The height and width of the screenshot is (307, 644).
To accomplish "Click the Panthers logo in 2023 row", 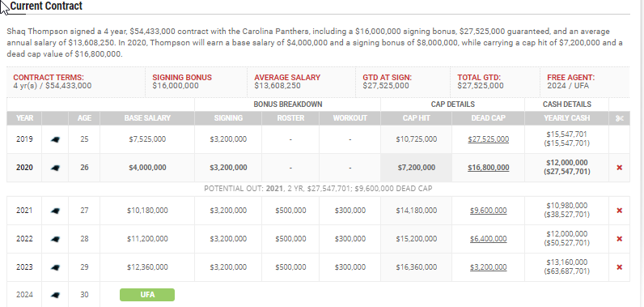I will pyautogui.click(x=55, y=267).
